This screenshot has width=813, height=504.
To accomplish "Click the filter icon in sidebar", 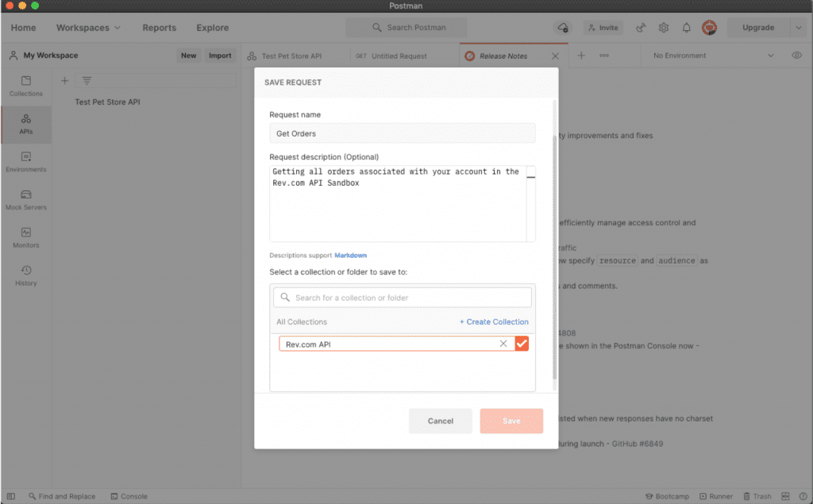I will click(87, 80).
